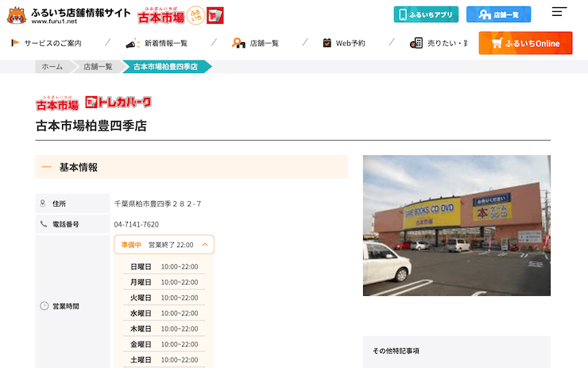588x368 pixels.
Task: Open 新着情報一覧 menu item
Action: pos(166,43)
